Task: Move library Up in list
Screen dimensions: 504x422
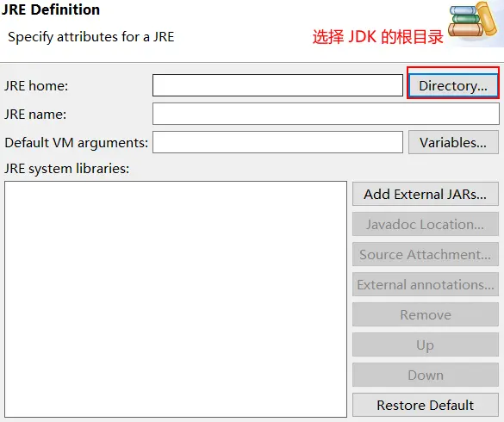Action: [x=426, y=344]
